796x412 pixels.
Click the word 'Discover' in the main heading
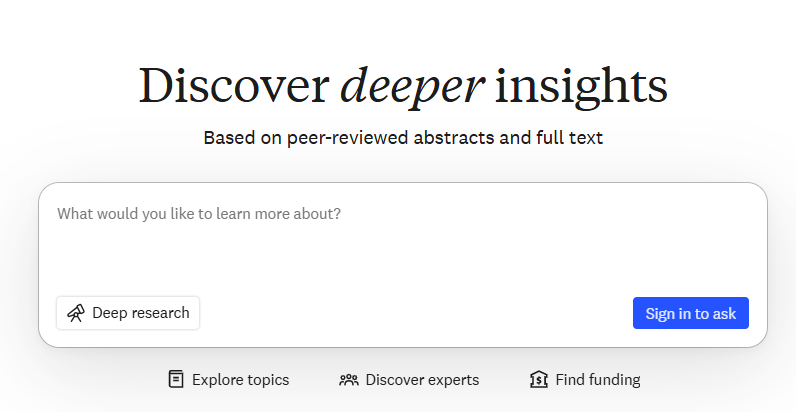[234, 85]
